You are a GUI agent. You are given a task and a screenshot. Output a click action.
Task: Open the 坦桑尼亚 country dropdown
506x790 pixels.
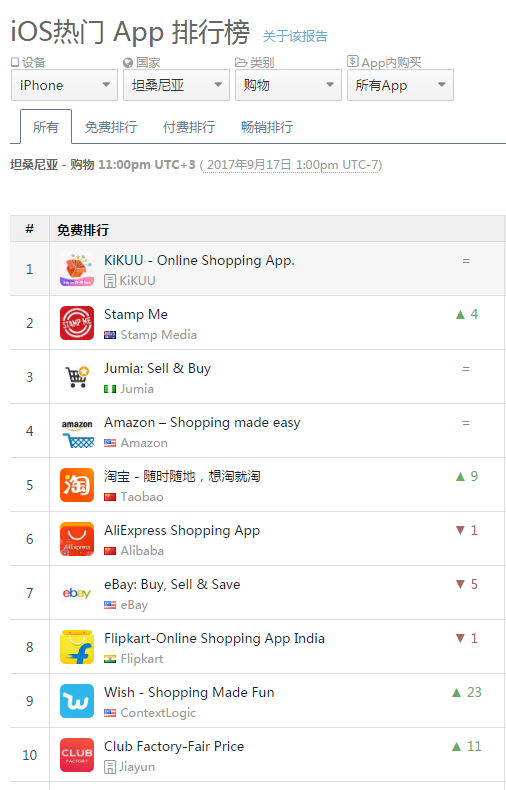tap(176, 85)
